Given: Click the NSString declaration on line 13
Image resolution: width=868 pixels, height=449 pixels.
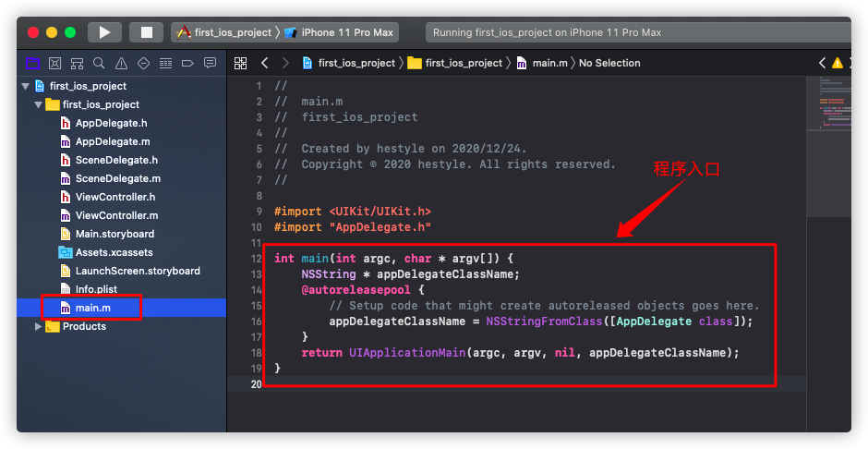Looking at the screenshot, I should coord(411,274).
